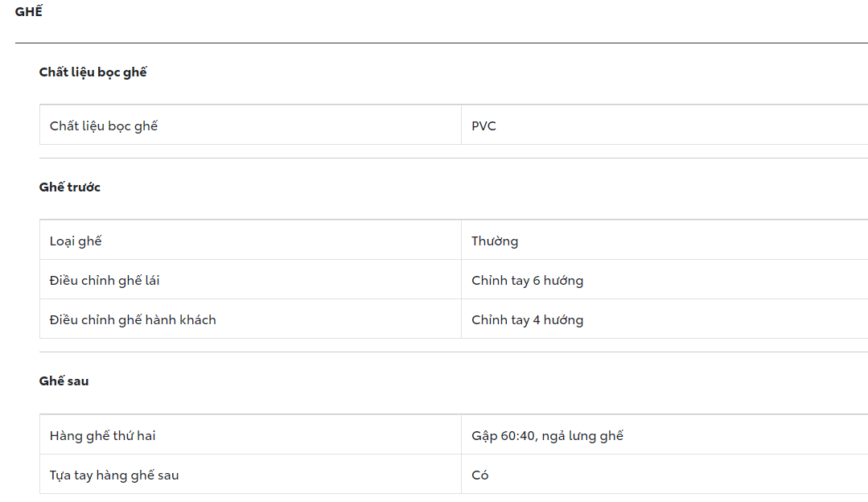Screen dimensions: 868x502
Task: Click the Chỉnh tay 4 hướng value
Action: coord(527,320)
